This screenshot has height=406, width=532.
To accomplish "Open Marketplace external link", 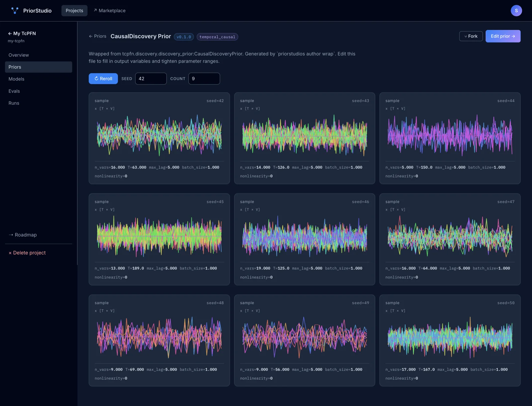I will click(x=109, y=11).
